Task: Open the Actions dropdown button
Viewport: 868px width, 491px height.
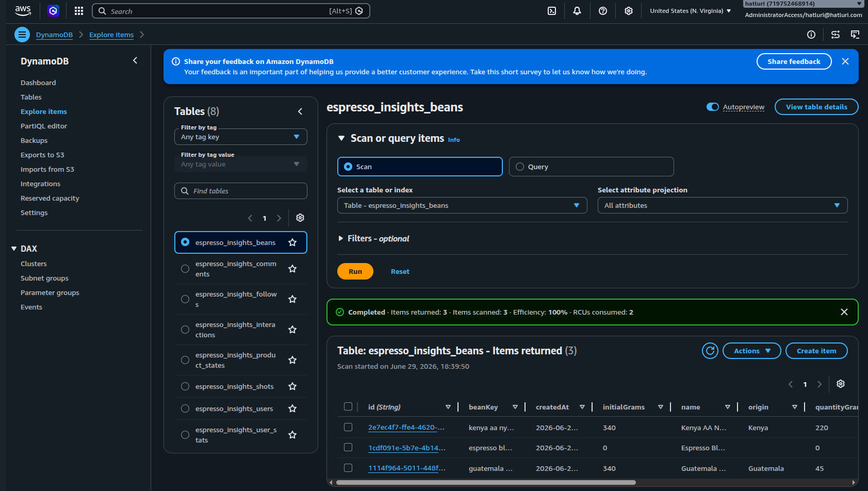Action: click(x=752, y=351)
